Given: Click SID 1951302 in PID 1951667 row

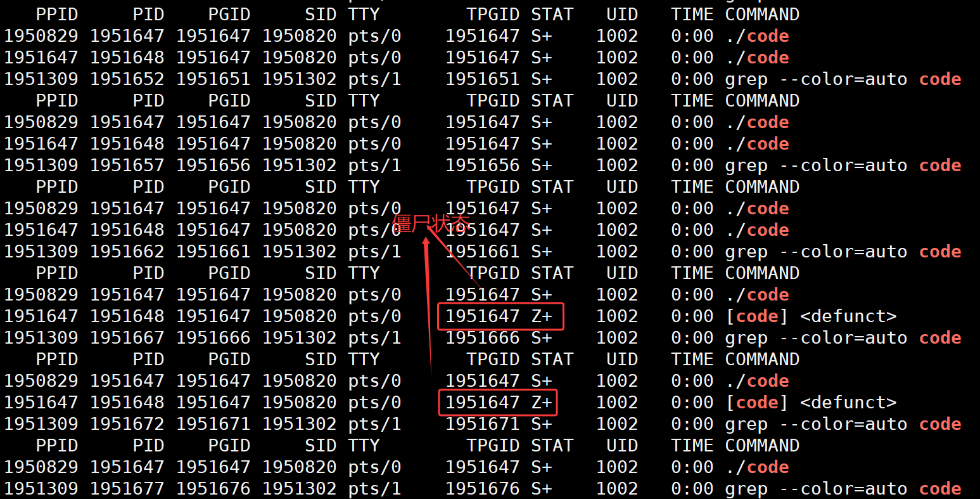Looking at the screenshot, I should click(299, 338).
